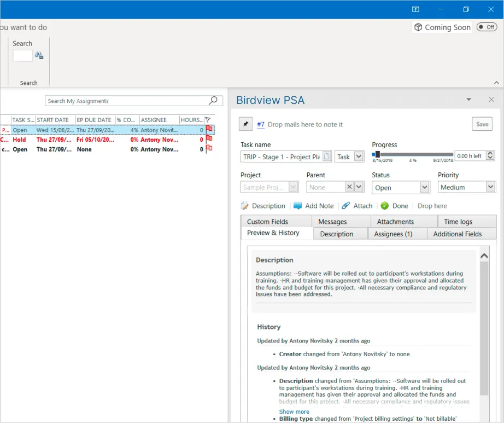
Task: Click the history pane vertical scrollbar thumb
Action: [x=484, y=328]
